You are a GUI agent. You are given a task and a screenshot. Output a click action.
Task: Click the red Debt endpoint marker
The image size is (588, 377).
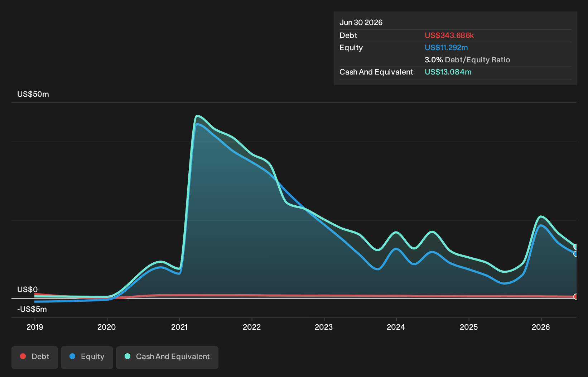(x=576, y=296)
